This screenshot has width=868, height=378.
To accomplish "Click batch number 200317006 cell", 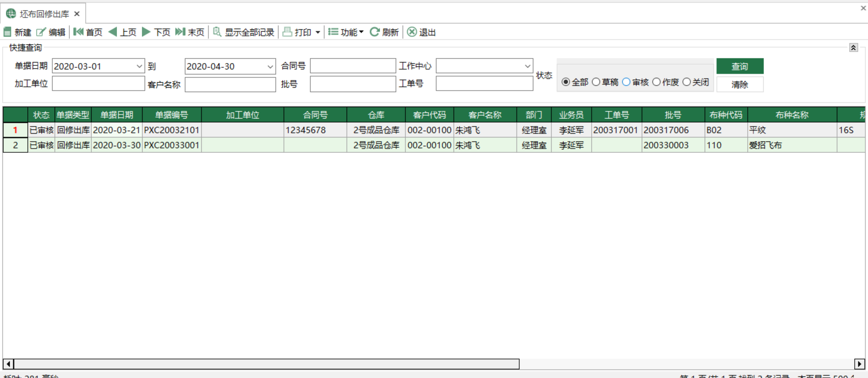I will tap(673, 130).
